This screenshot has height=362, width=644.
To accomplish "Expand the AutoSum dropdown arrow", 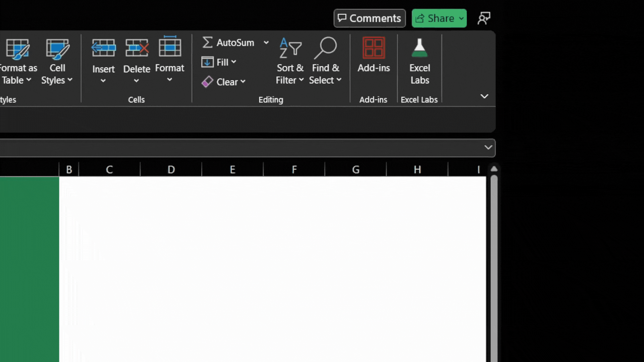I will [266, 43].
